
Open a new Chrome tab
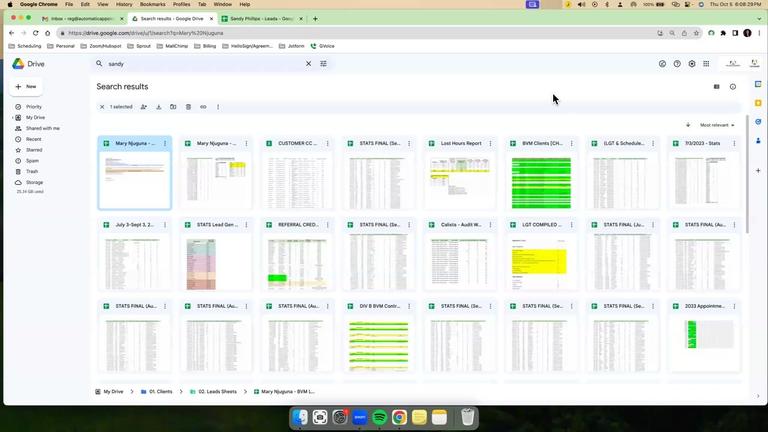coord(315,19)
